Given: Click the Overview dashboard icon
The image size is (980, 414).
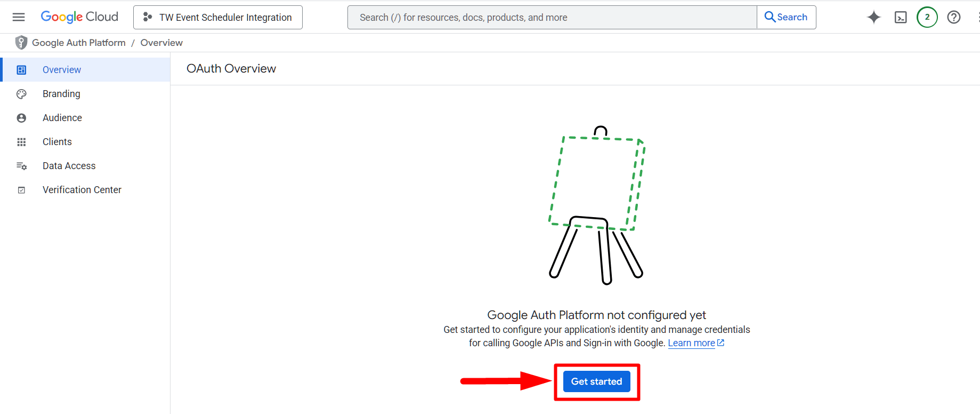Looking at the screenshot, I should tap(21, 70).
